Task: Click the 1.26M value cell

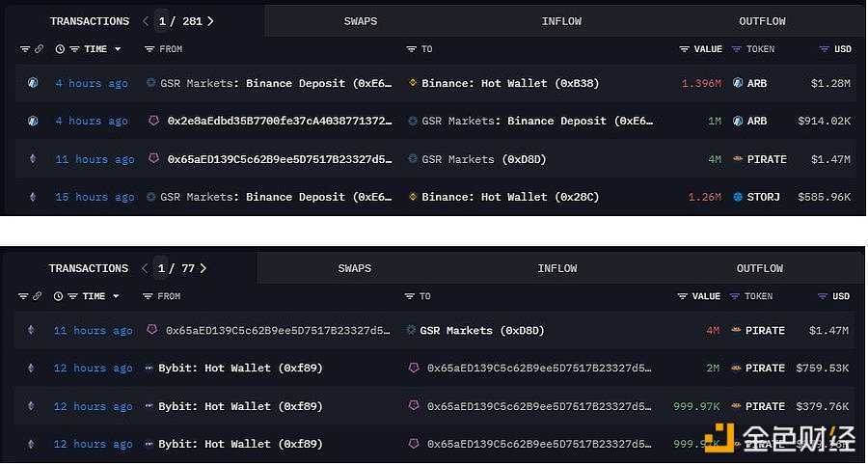Action: tap(705, 197)
